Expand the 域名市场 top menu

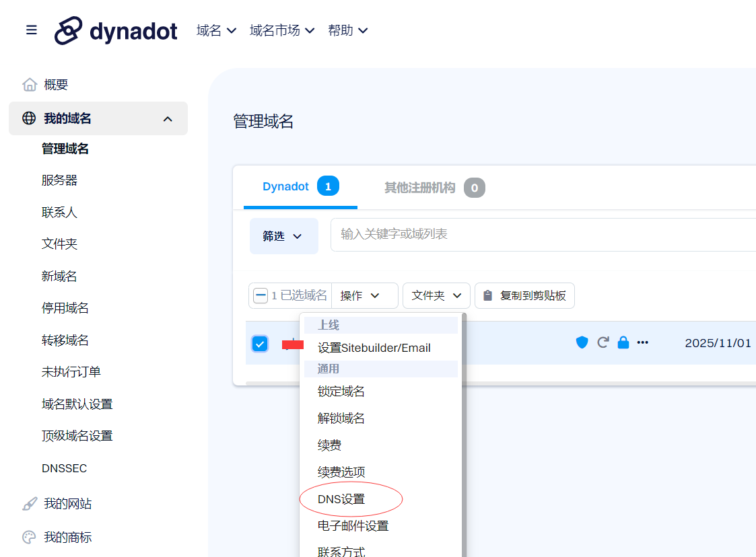[282, 30]
